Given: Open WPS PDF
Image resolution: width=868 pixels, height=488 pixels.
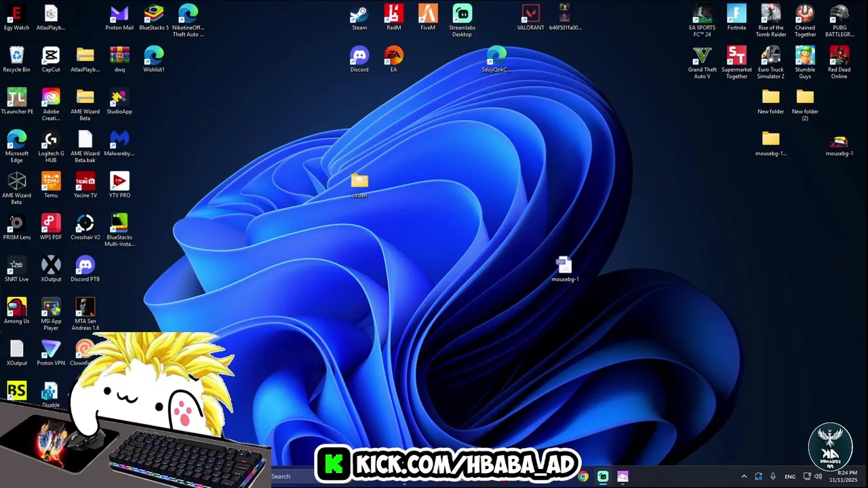Looking at the screenshot, I should (51, 227).
